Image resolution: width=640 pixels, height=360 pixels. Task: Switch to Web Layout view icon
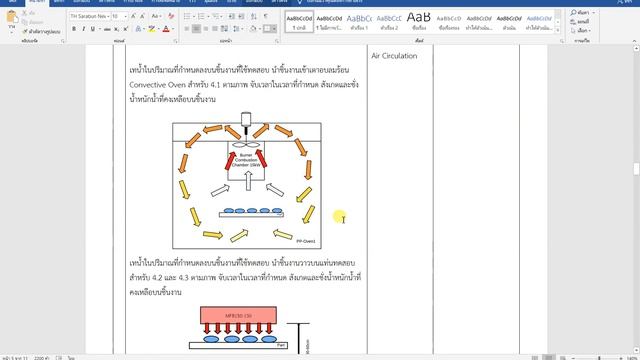(x=562, y=358)
